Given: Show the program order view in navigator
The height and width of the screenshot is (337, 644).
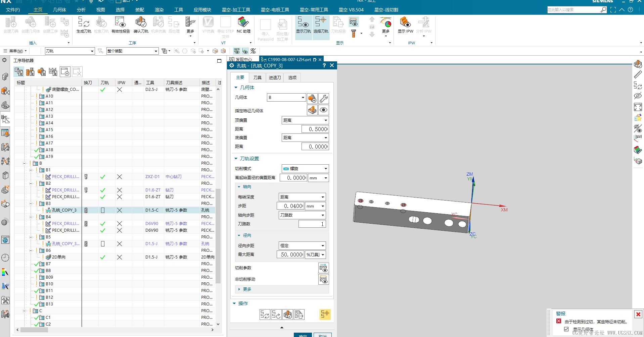Looking at the screenshot, I should pyautogui.click(x=19, y=71).
